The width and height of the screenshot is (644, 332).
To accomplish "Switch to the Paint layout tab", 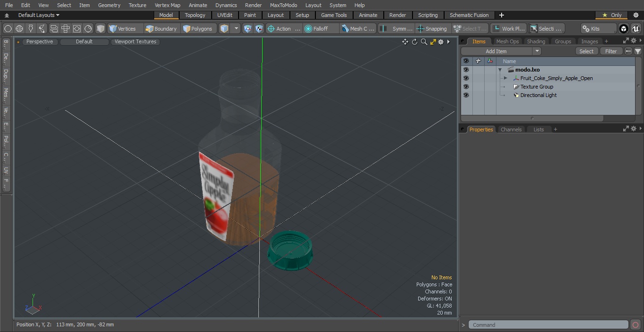I will [250, 15].
